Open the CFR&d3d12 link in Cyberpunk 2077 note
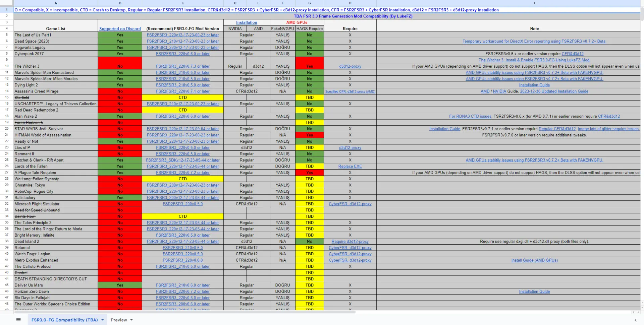This screenshot has height=325, width=644. (573, 54)
